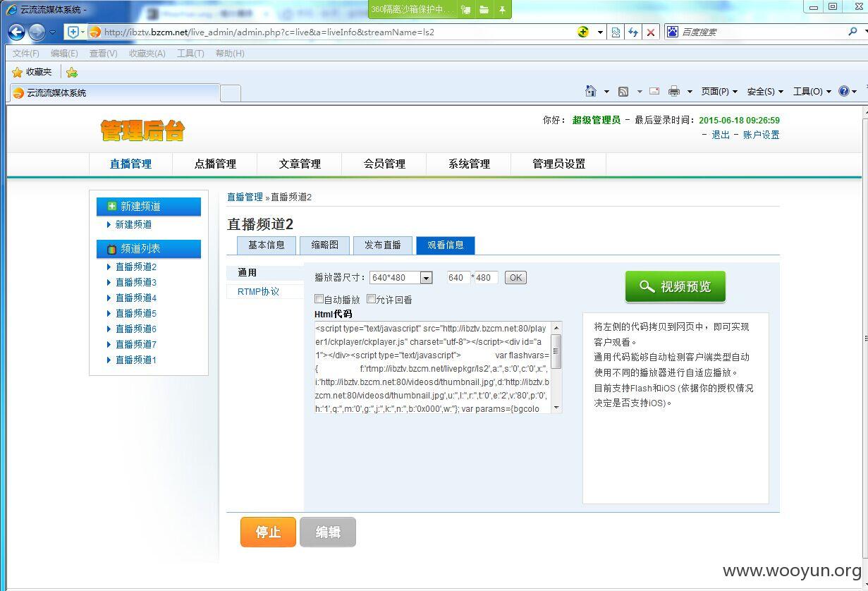The height and width of the screenshot is (591, 868).
Task: Click the search magnifier icon in Baidu box
Action: [852, 32]
